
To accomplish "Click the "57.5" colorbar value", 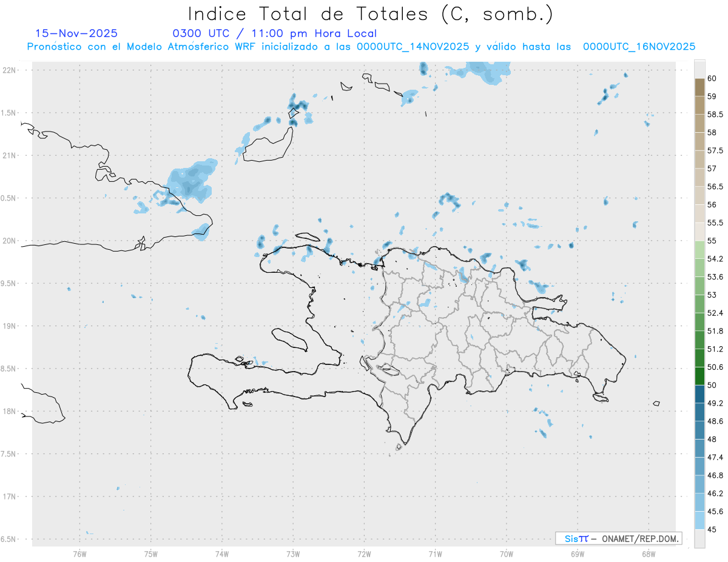I will click(715, 150).
